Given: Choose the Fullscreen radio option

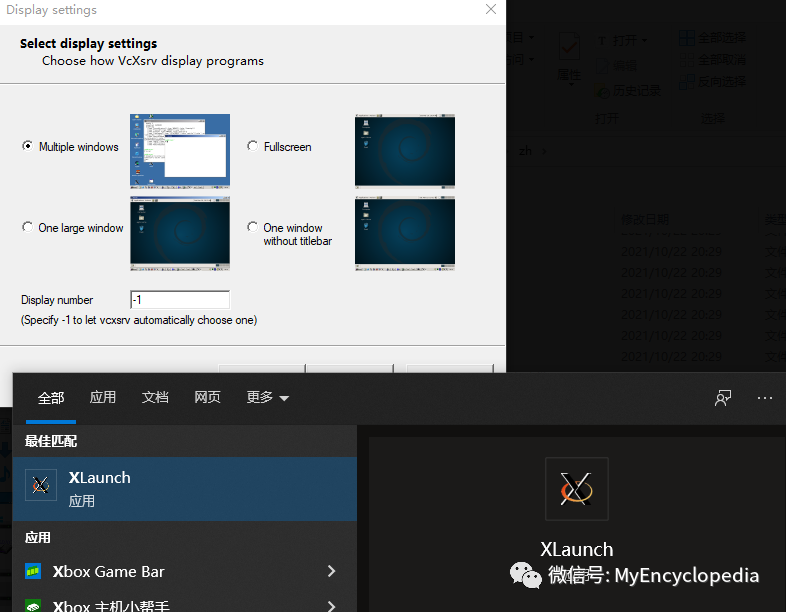Looking at the screenshot, I should point(253,146).
